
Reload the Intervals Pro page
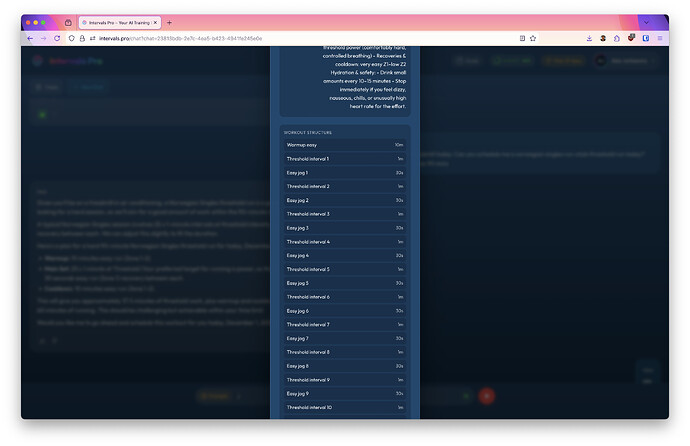[x=57, y=38]
